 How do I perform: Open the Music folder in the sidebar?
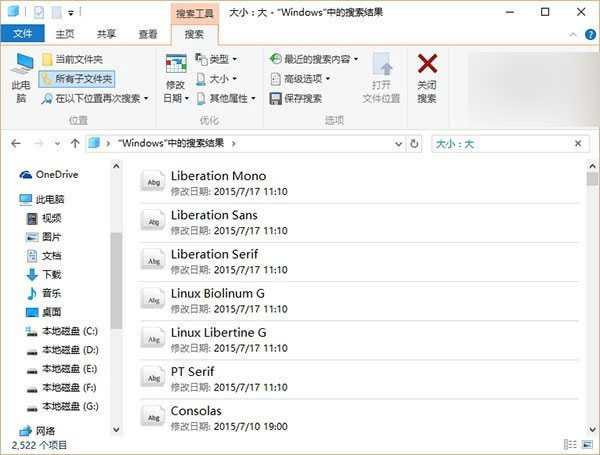coord(44,293)
